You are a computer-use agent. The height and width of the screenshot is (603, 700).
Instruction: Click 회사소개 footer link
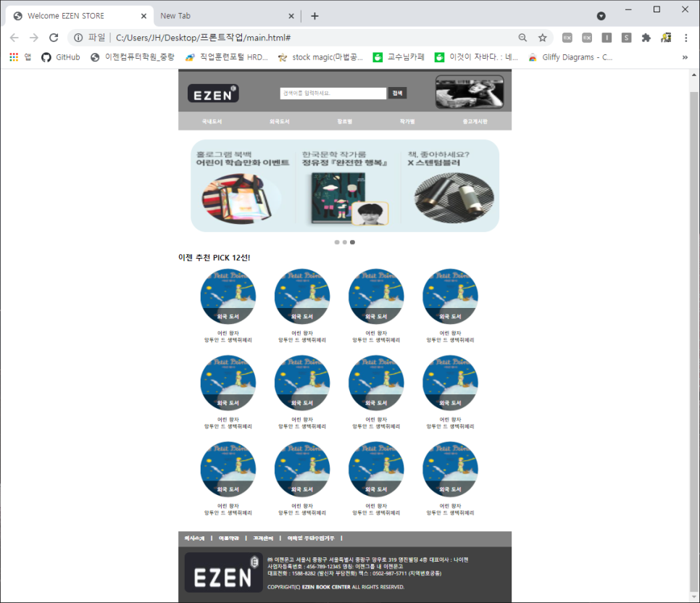click(x=195, y=538)
